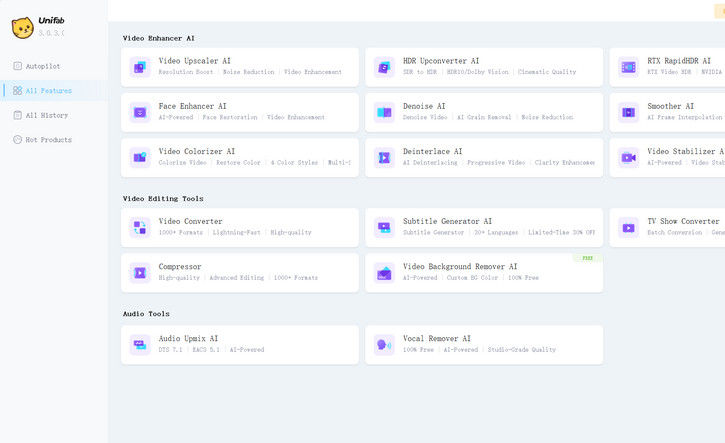Go to the All History menu item
725x443 pixels.
(54, 115)
